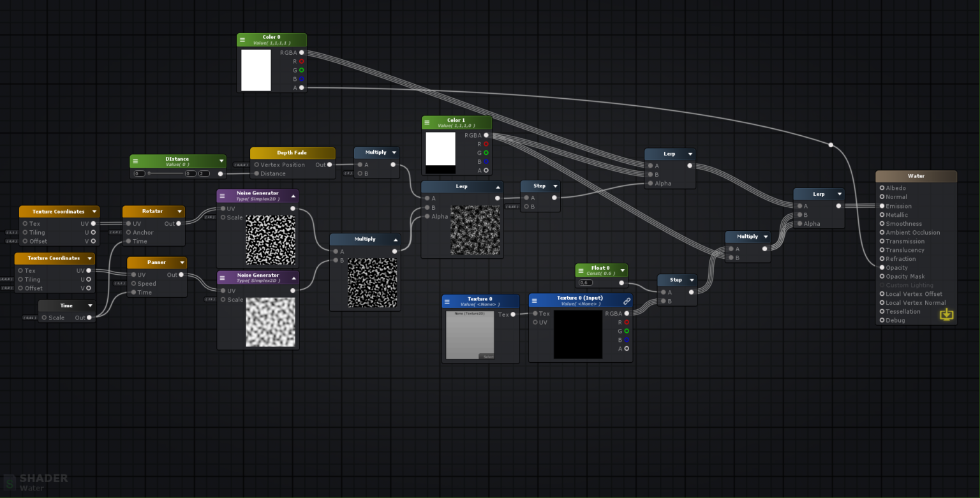This screenshot has height=498, width=980.
Task: Click the Float 0 node hamburger icon
Action: click(581, 270)
